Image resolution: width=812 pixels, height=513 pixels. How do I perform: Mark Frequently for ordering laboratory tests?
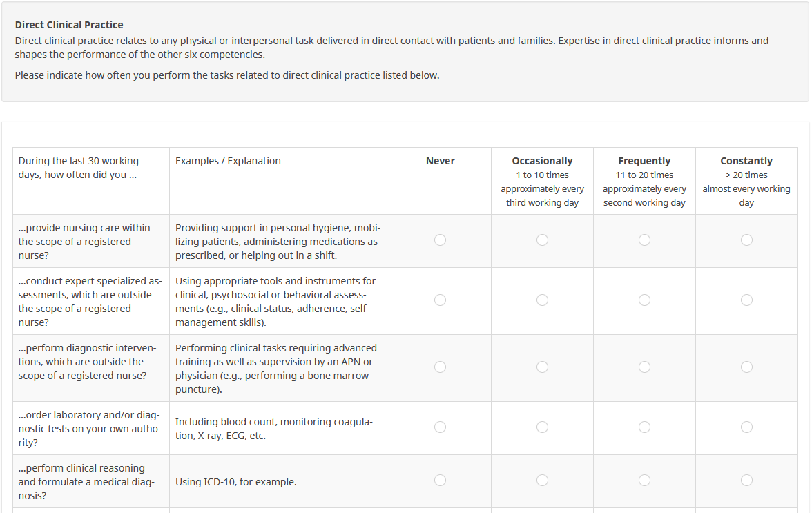[644, 427]
